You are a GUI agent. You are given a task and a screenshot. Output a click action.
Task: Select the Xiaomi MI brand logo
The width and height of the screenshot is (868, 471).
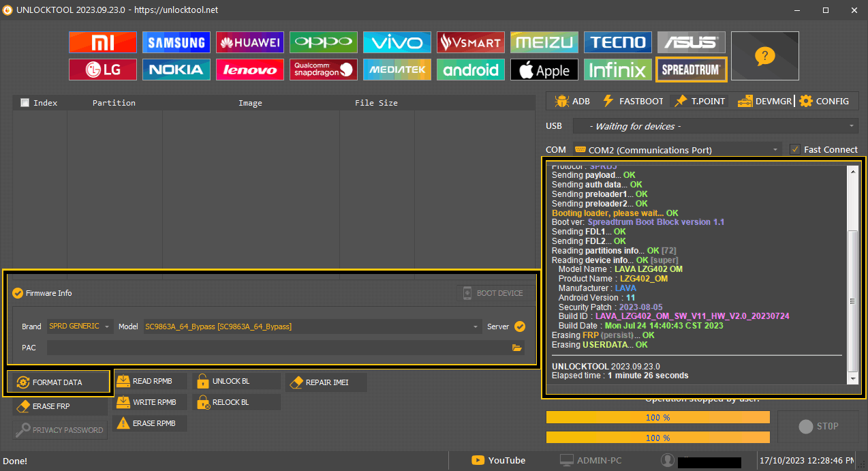tap(103, 42)
